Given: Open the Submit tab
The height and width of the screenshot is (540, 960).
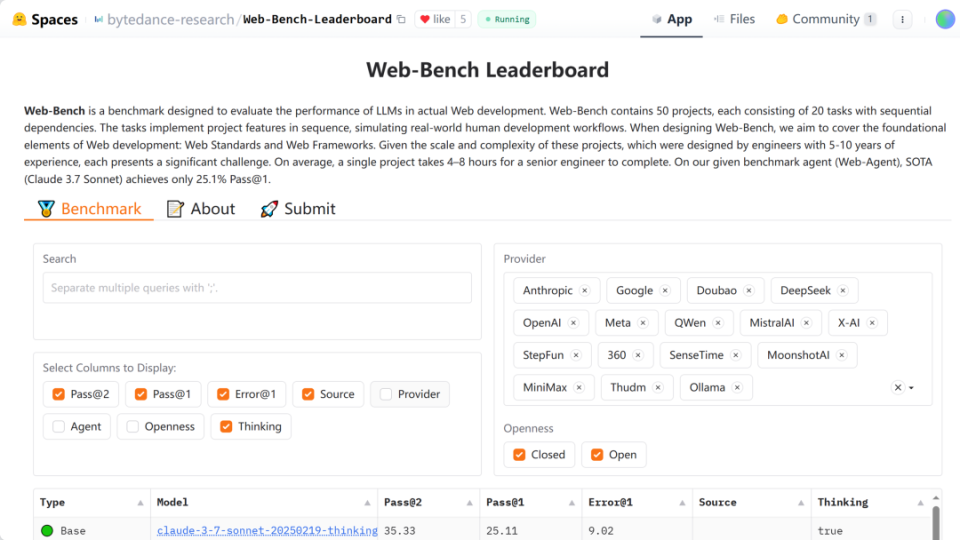Looking at the screenshot, I should [x=298, y=209].
